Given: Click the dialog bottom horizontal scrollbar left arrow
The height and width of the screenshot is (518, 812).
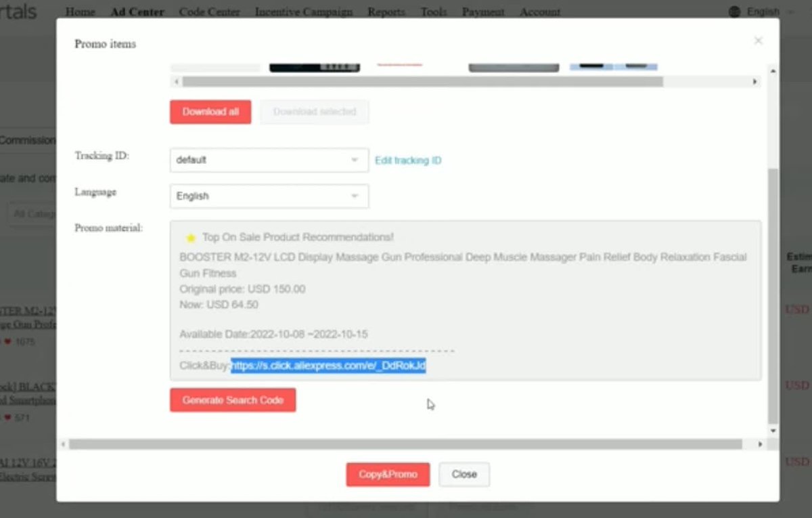Looking at the screenshot, I should coord(63,444).
